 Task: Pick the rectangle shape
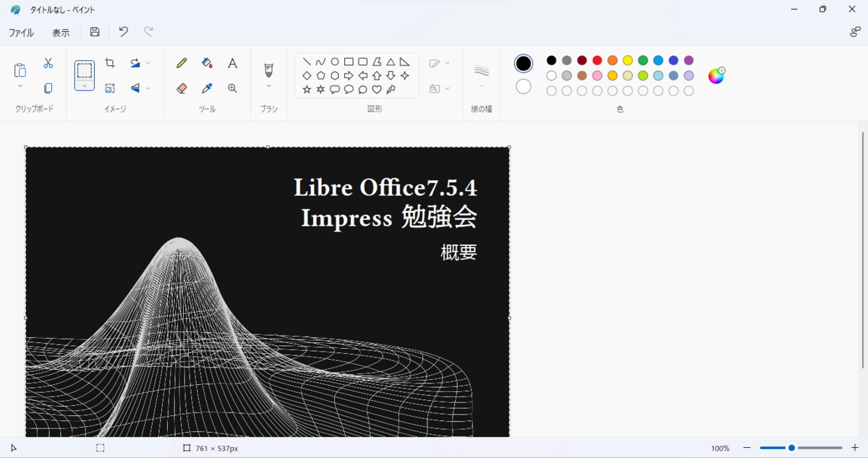(349, 62)
